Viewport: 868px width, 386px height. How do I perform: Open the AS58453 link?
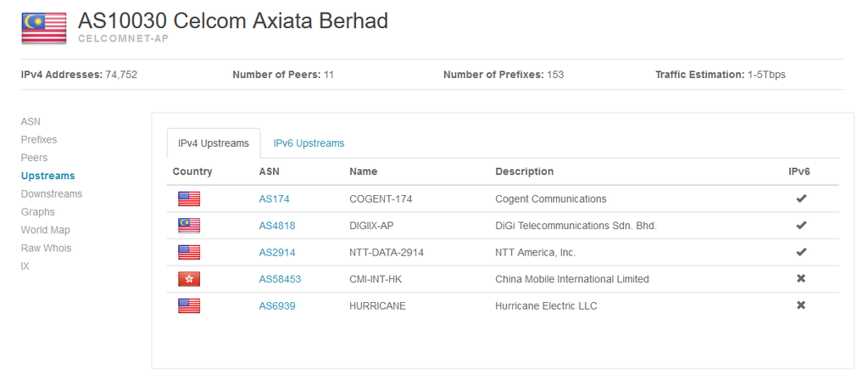[x=280, y=279]
